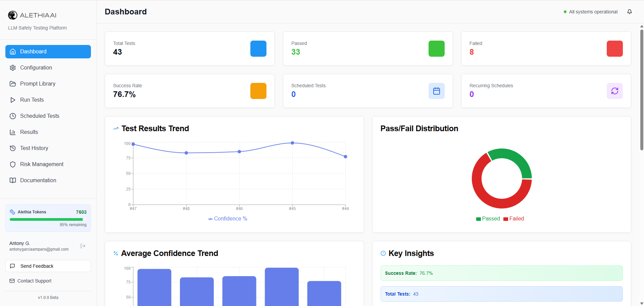Click the Scheduled Tests calendar icon

click(436, 91)
